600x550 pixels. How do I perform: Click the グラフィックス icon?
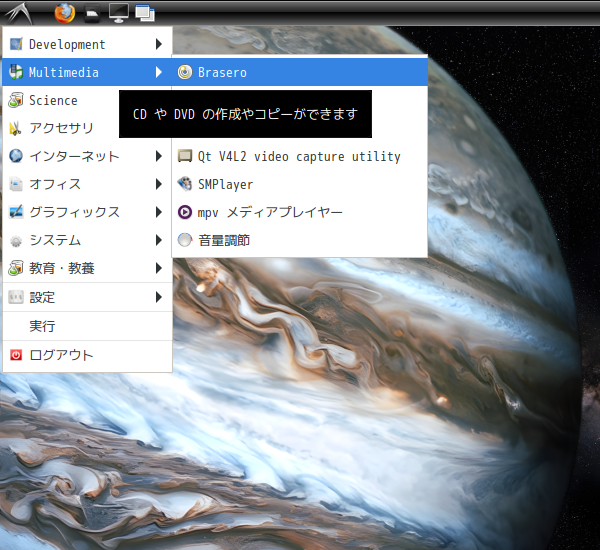(x=16, y=212)
